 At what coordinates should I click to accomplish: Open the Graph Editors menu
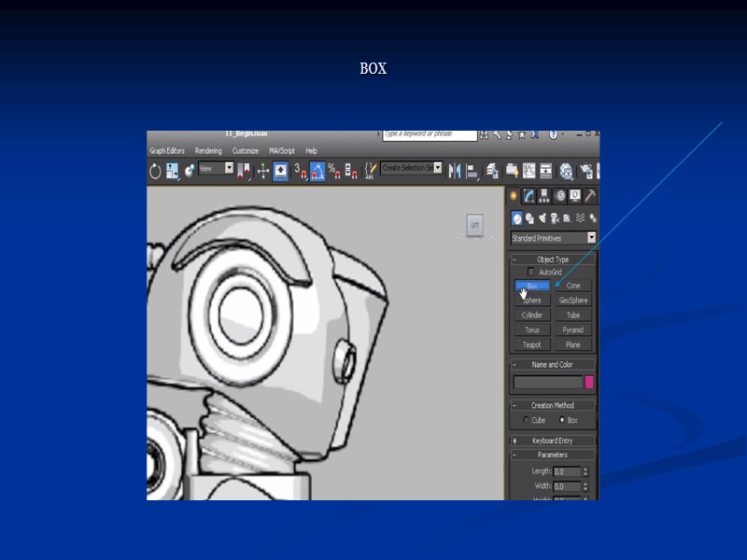167,151
